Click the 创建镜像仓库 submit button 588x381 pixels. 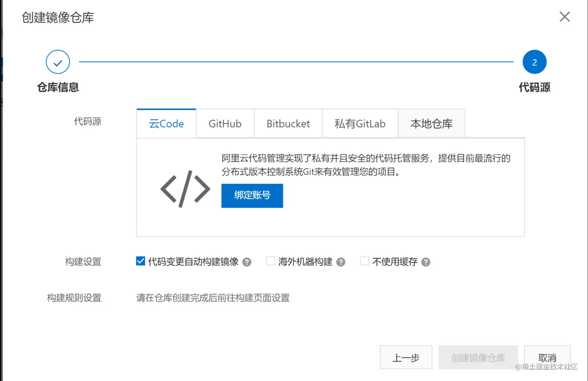click(x=478, y=357)
